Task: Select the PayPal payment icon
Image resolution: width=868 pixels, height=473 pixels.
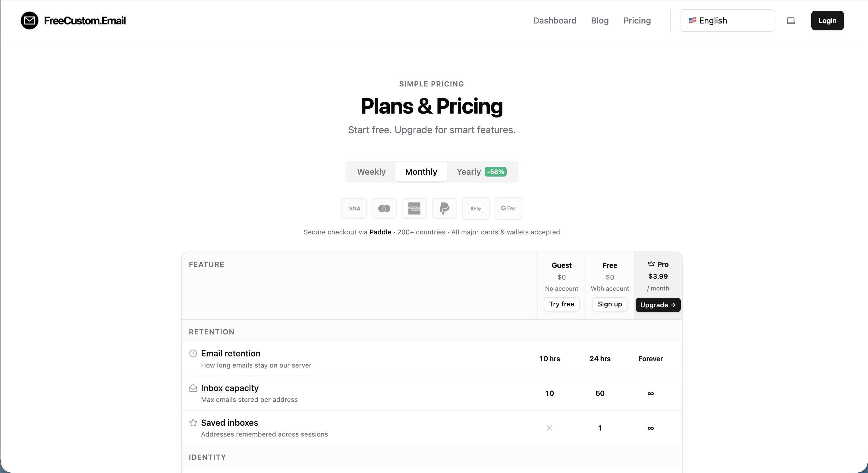Action: (x=444, y=208)
